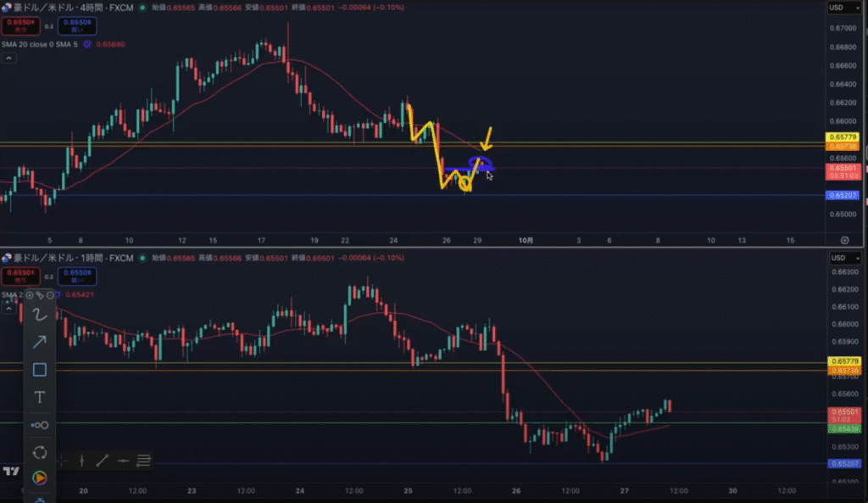This screenshot has height=503, width=868.
Task: Collapse the indicator legend in upper chart
Action: click(x=8, y=59)
